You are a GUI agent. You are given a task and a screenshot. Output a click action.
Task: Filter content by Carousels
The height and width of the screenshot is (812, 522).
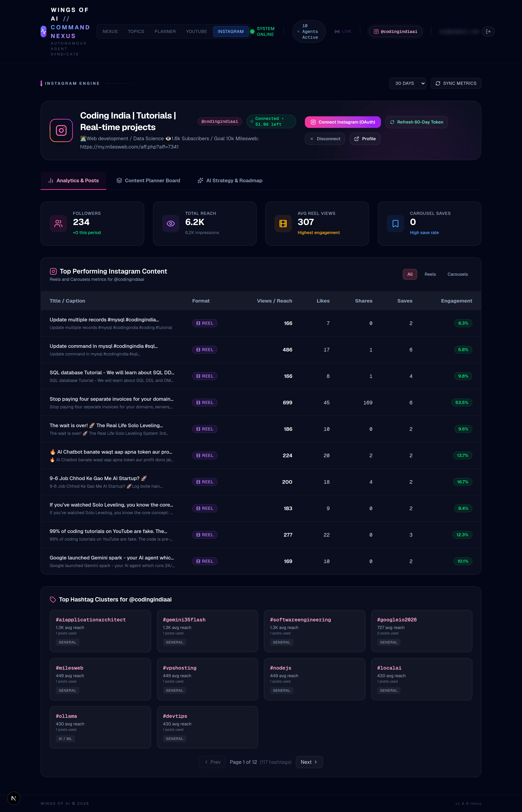458,274
